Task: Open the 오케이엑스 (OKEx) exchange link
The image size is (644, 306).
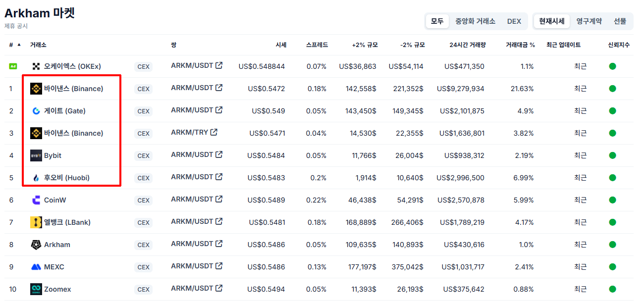Action: pos(72,66)
